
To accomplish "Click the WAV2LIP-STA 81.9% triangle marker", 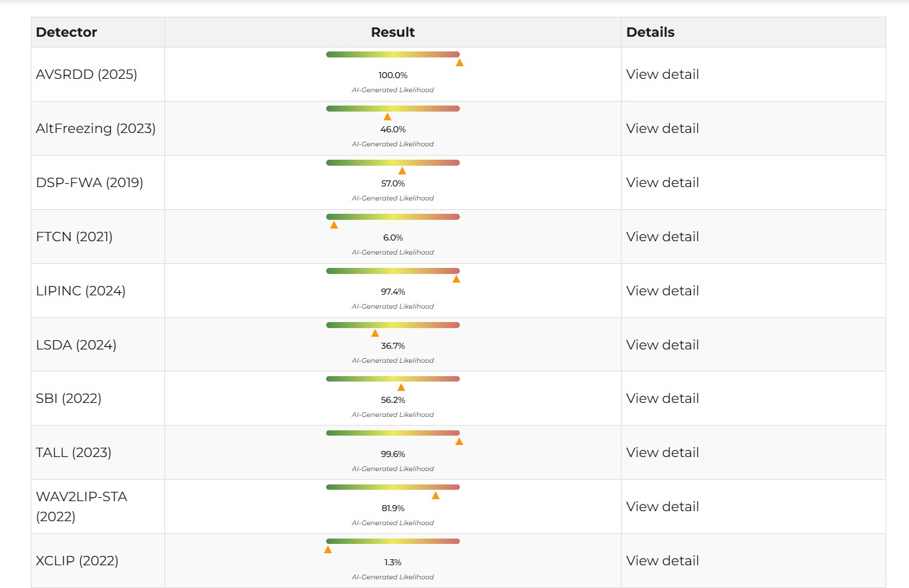I will (436, 495).
